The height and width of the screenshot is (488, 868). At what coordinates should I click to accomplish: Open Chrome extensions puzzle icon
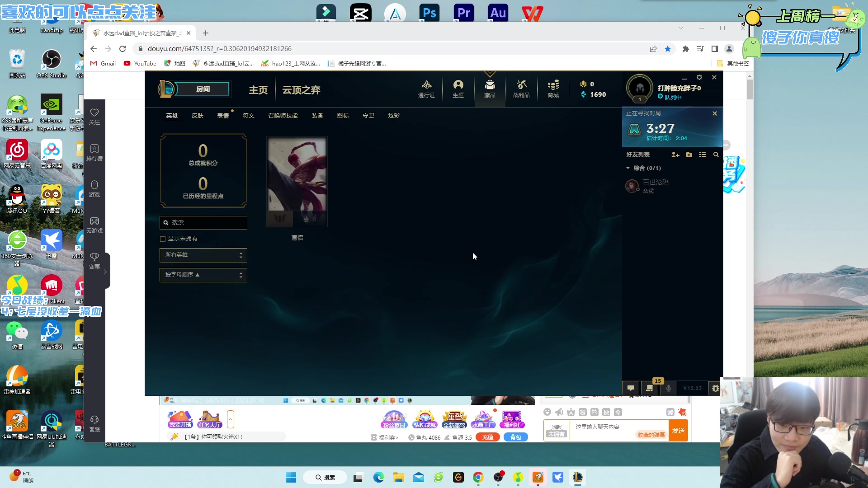click(685, 49)
